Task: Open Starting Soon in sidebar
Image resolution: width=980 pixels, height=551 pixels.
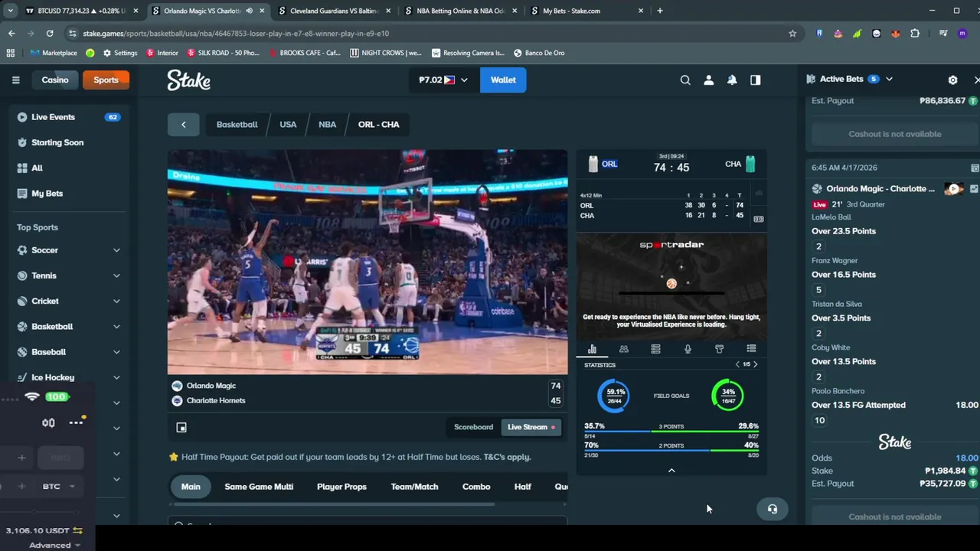Action: pos(69,142)
